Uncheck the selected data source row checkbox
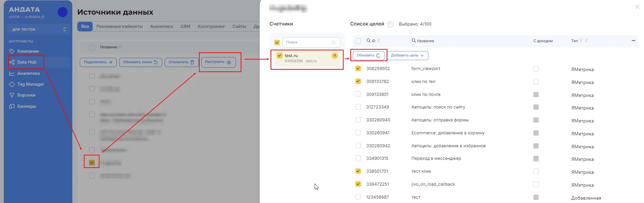 tap(92, 163)
